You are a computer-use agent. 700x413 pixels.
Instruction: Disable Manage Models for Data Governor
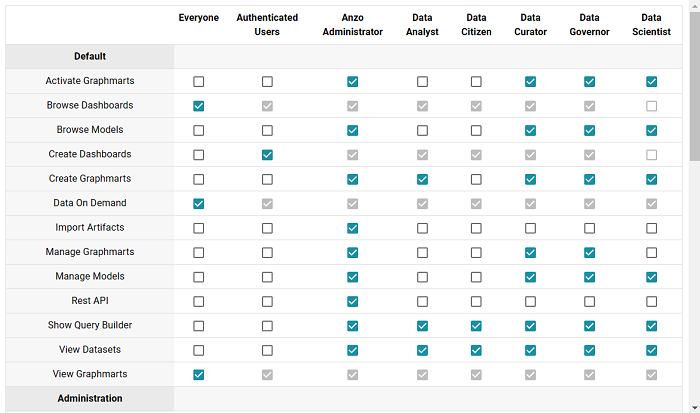click(x=589, y=276)
